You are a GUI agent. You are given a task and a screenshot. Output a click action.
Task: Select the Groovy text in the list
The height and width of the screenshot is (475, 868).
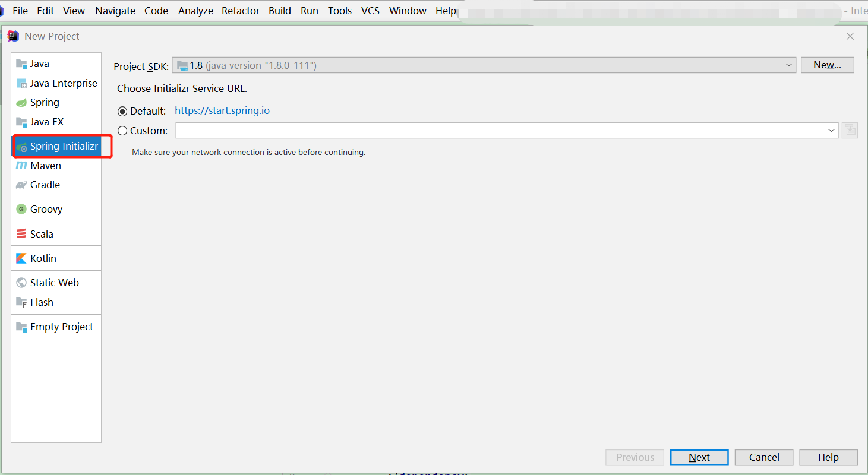46,209
